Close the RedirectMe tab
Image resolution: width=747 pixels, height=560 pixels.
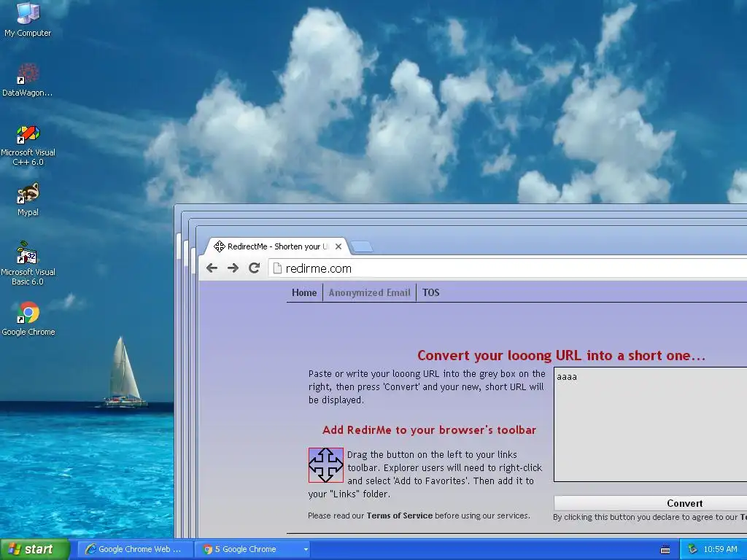click(338, 246)
